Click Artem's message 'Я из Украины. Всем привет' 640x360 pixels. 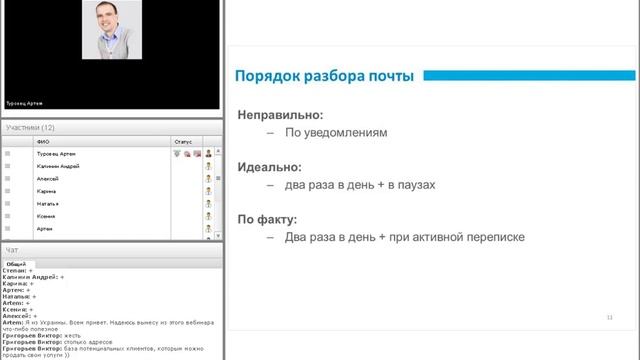coord(108,326)
